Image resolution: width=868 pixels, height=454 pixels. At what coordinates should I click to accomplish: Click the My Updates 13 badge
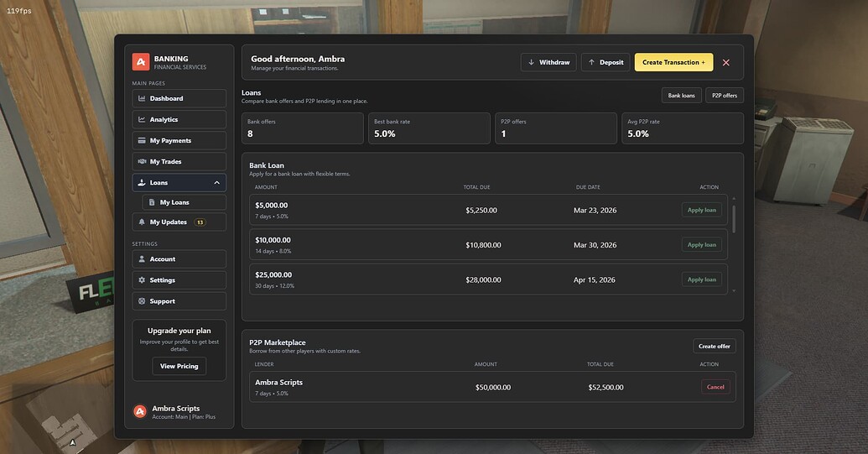200,222
